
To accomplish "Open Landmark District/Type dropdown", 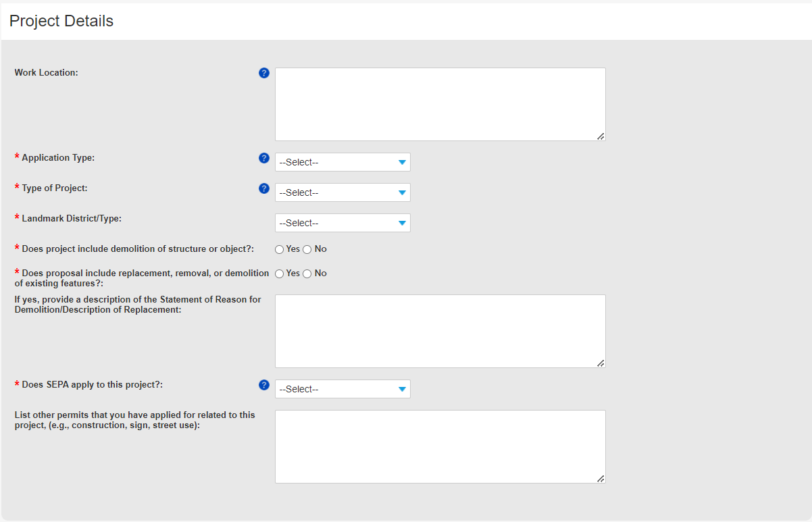I will (x=342, y=223).
